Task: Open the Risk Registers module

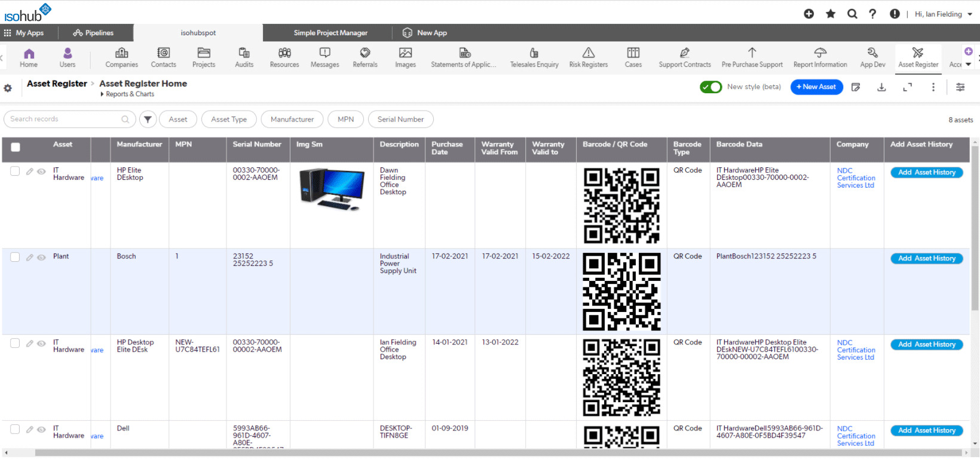Action: 589,58
